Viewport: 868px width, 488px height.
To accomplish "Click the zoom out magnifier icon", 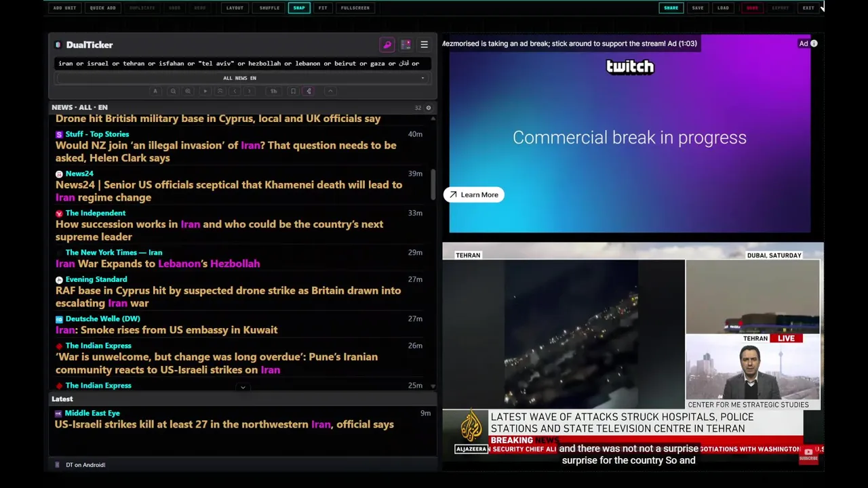I will (x=173, y=91).
